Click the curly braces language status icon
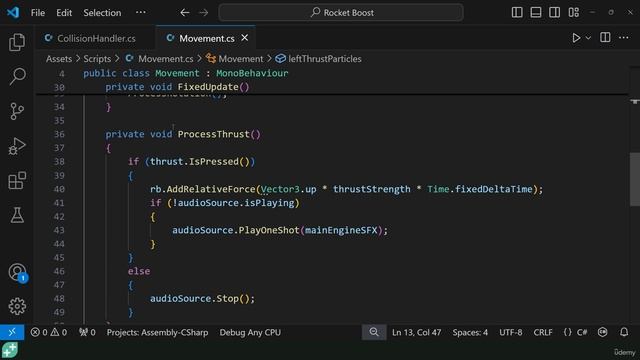The image size is (640, 360). pyautogui.click(x=567, y=332)
